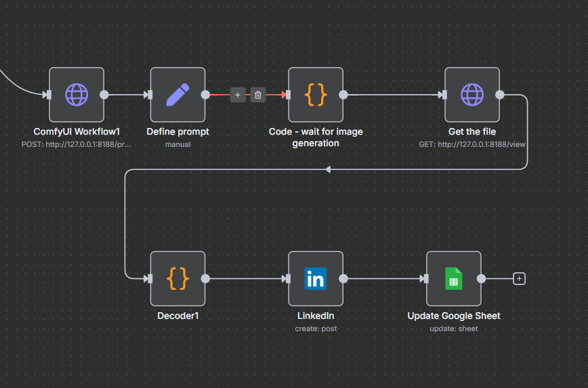This screenshot has height=388, width=588.
Task: Select the Code wait for image generation node
Action: pos(316,95)
